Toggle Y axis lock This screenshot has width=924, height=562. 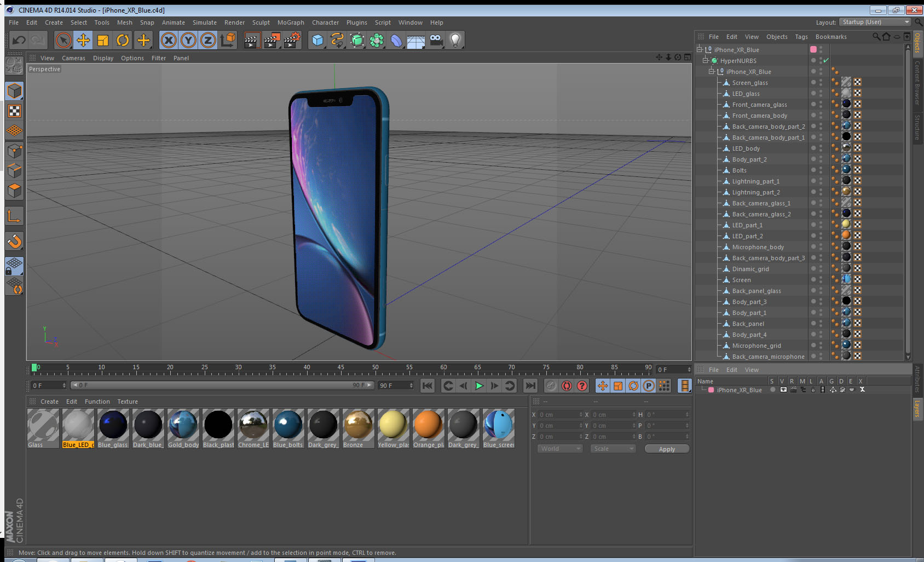click(x=188, y=40)
